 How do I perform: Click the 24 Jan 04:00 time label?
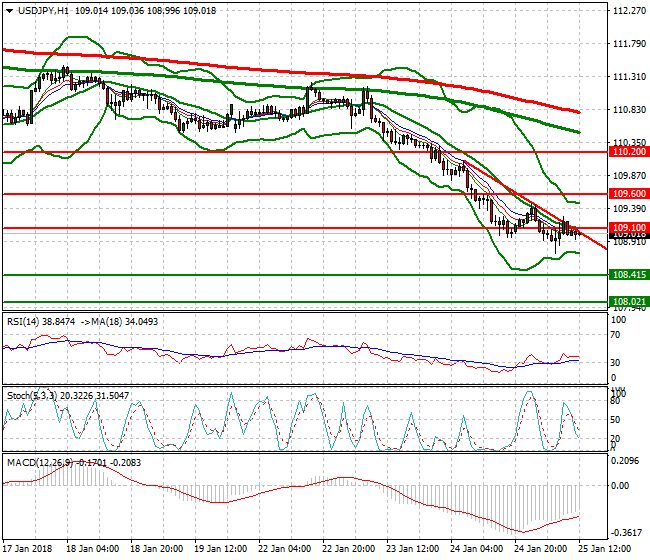pos(477,549)
